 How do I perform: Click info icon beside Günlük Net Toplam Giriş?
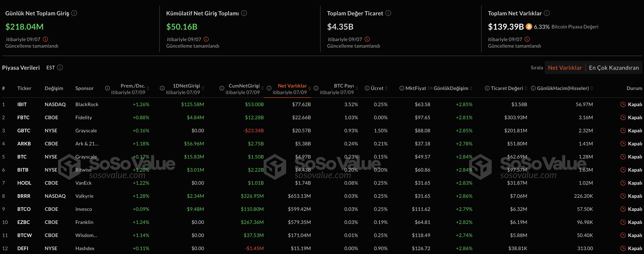[74, 13]
